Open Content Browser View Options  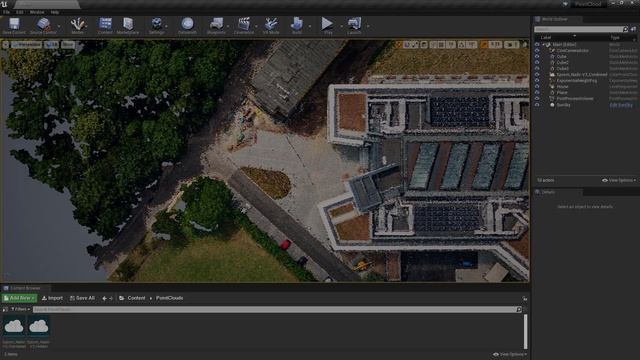tap(509, 354)
